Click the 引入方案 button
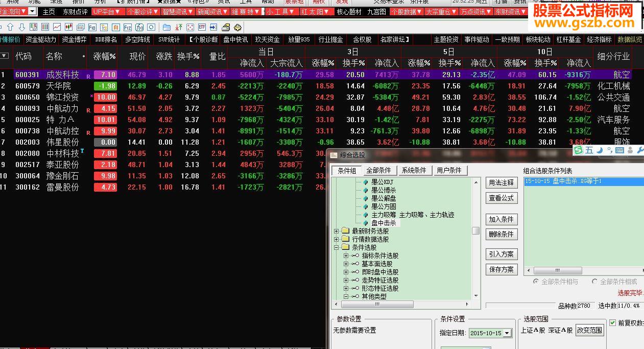Screen dimensions: 644x349 [501, 254]
